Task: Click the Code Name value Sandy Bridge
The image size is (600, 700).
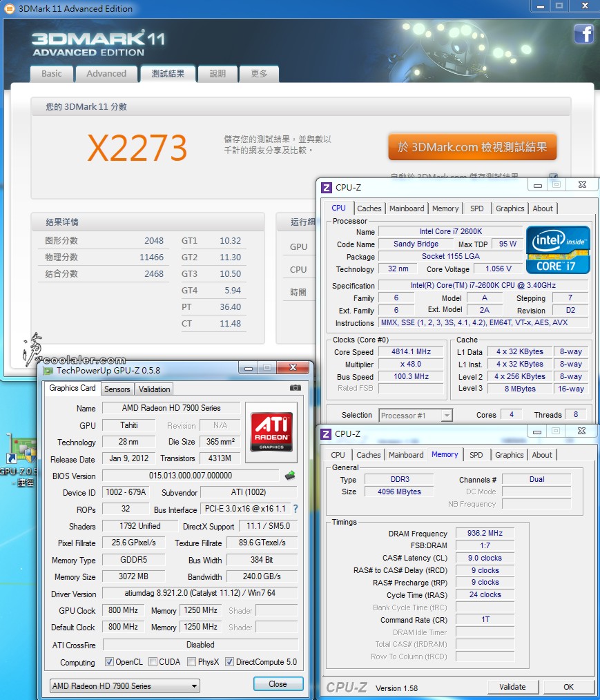Action: [x=416, y=244]
